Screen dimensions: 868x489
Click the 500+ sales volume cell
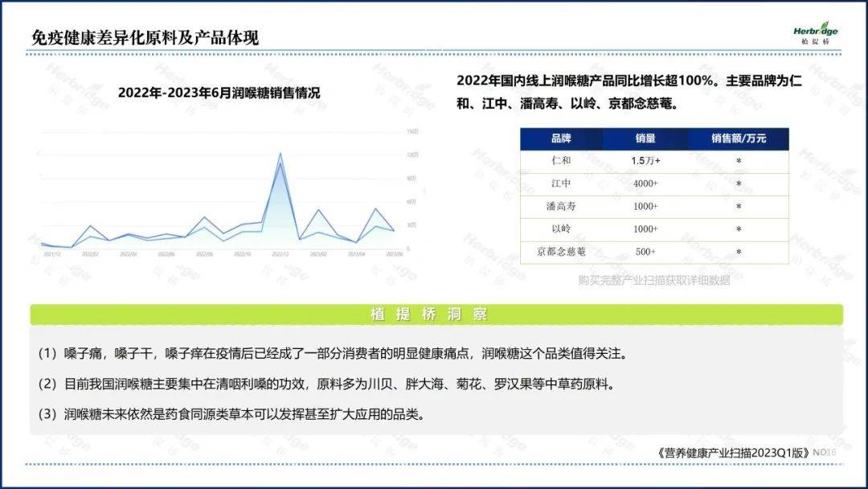645,252
